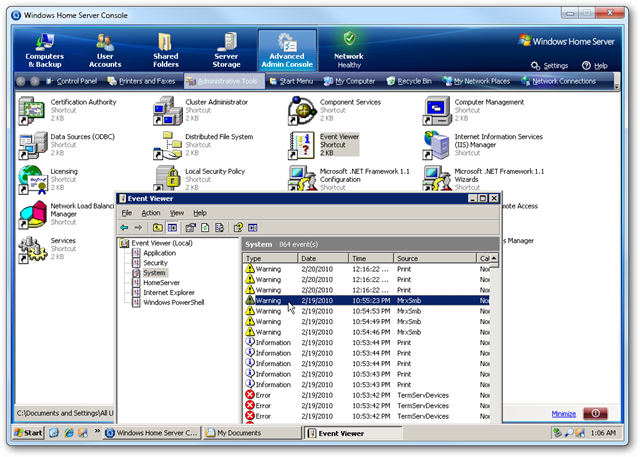Select Event Viewer shortcut icon
The height and width of the screenshot is (457, 640).
pos(302,145)
